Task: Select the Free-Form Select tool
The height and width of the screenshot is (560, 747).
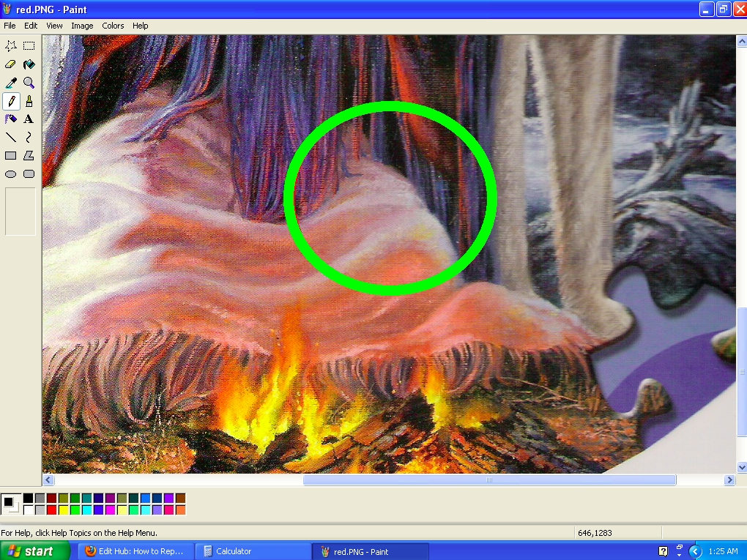Action: [x=11, y=45]
